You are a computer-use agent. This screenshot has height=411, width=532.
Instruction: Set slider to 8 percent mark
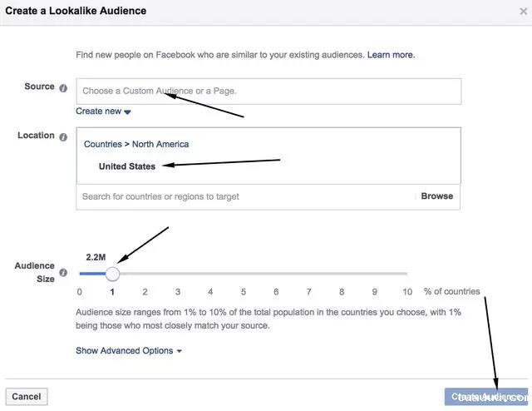(342, 274)
